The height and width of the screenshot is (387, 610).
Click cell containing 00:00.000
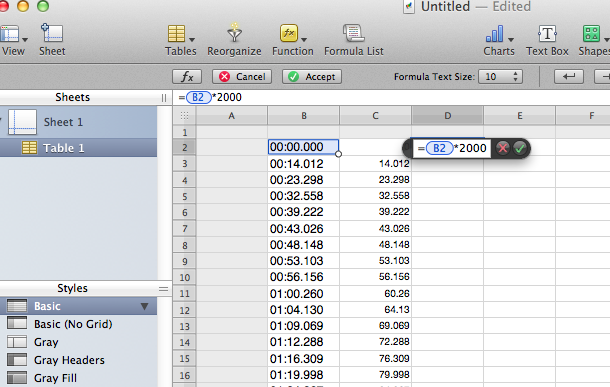pyautogui.click(x=303, y=147)
